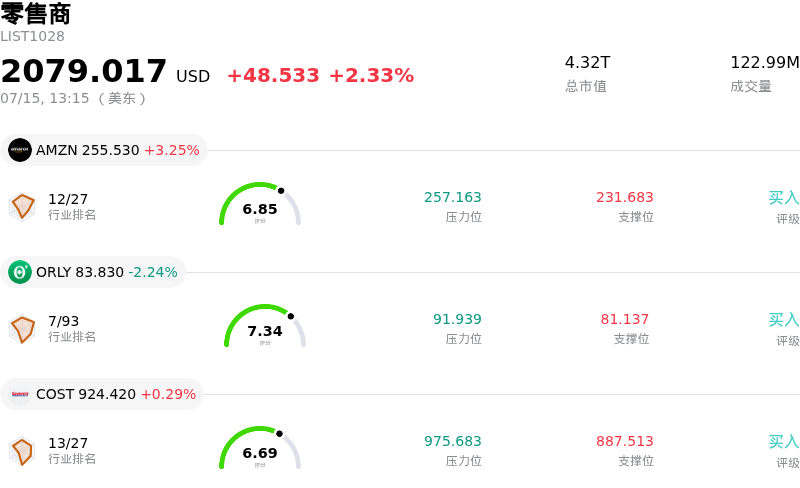Open ORLY radar chart industry rank icon

(x=22, y=329)
